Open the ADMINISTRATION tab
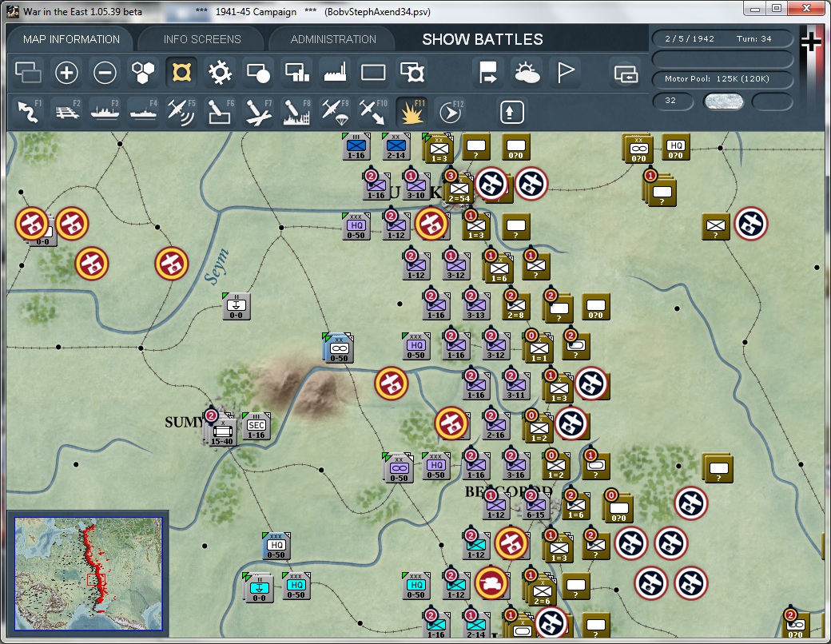The width and height of the screenshot is (831, 644). click(x=333, y=39)
